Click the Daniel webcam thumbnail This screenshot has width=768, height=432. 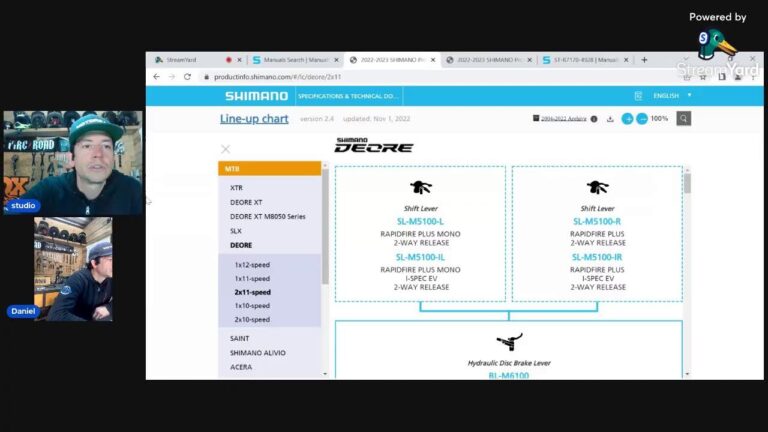point(73,269)
